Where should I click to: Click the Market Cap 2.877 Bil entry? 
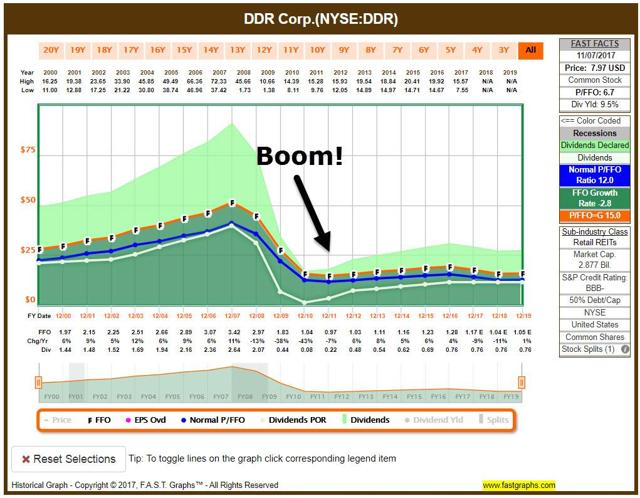tap(595, 260)
